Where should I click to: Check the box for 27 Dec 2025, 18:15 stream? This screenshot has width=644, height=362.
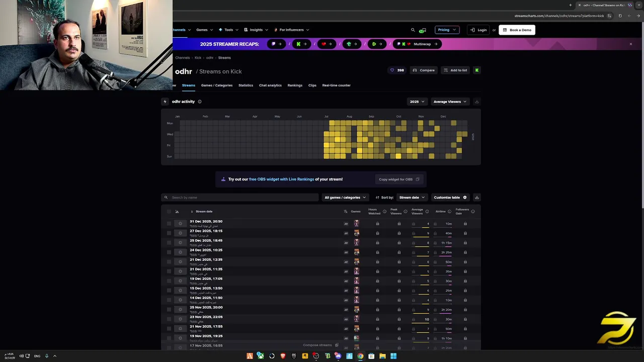169,233
